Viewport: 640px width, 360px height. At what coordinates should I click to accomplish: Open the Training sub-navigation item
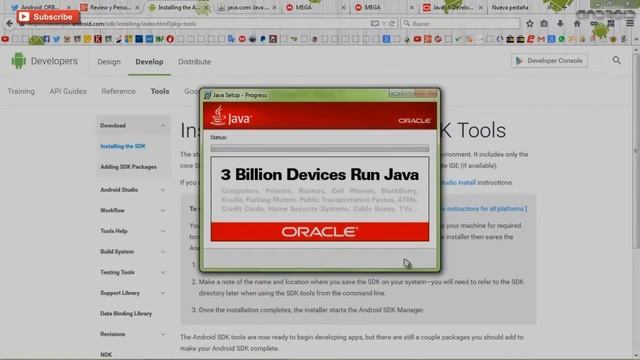click(21, 91)
